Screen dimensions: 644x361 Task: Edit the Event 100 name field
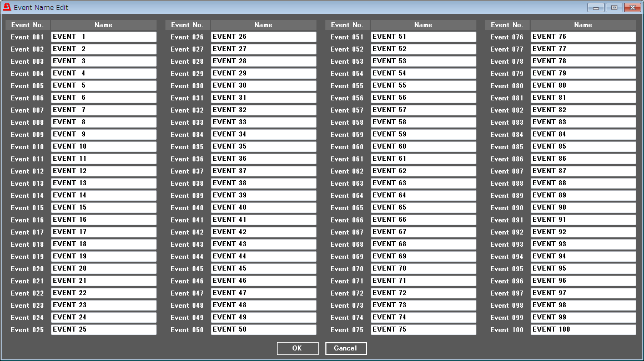pos(583,330)
